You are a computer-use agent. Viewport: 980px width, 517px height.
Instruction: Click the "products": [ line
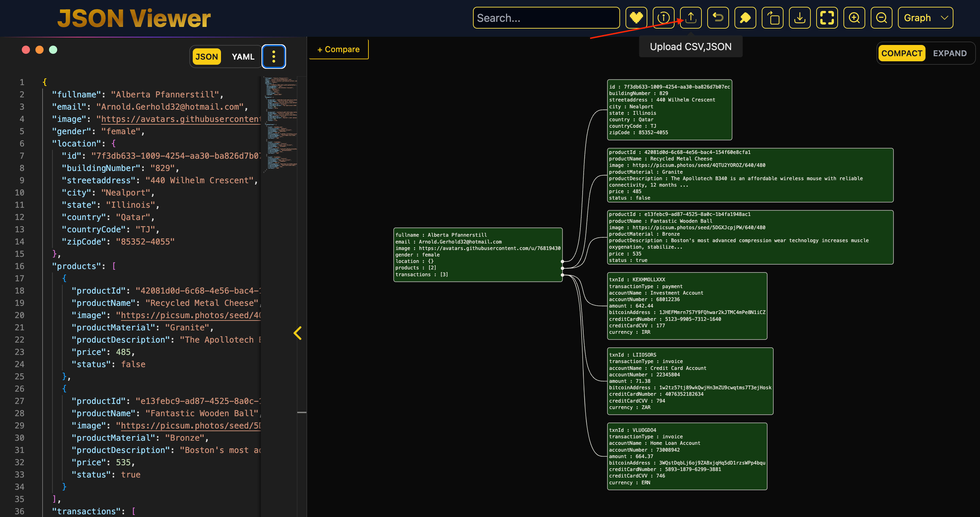pyautogui.click(x=84, y=266)
